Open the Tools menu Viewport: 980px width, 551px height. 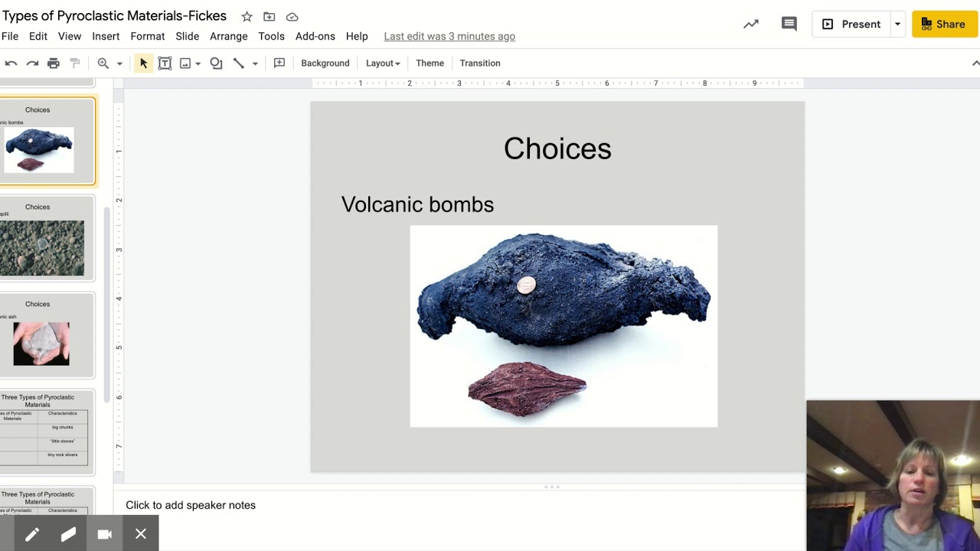click(x=272, y=36)
